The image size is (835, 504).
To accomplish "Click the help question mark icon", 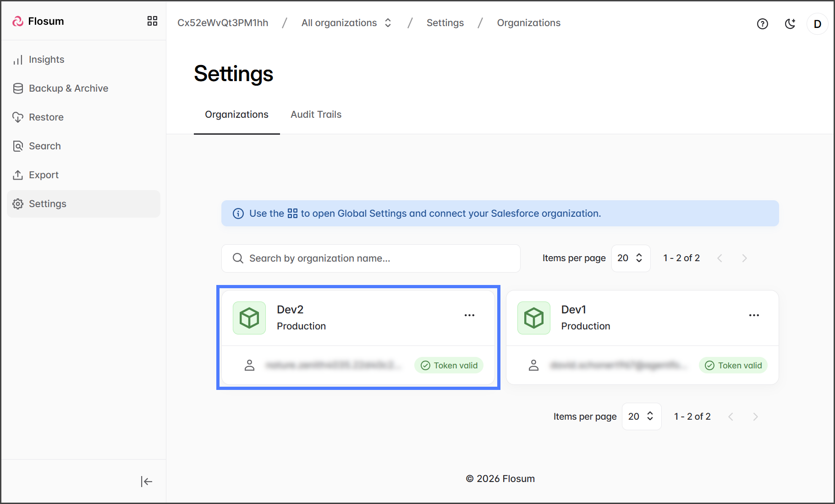I will tap(762, 24).
